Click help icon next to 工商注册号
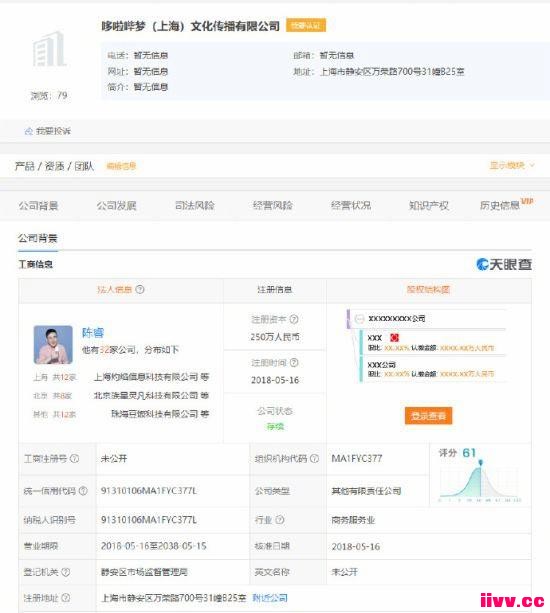 pyautogui.click(x=74, y=458)
